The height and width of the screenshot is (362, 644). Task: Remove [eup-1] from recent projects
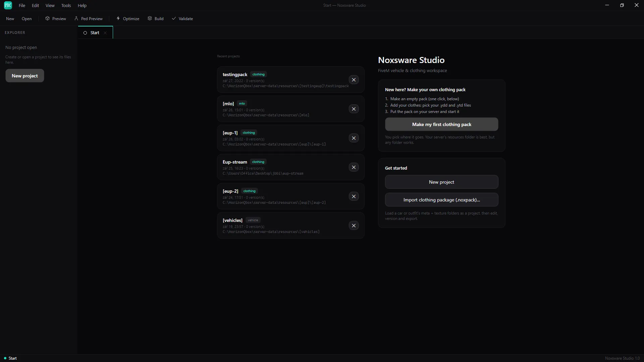point(354,138)
